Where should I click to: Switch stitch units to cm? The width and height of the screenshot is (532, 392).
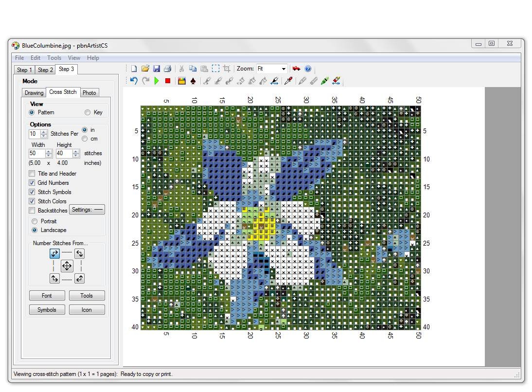(x=85, y=139)
